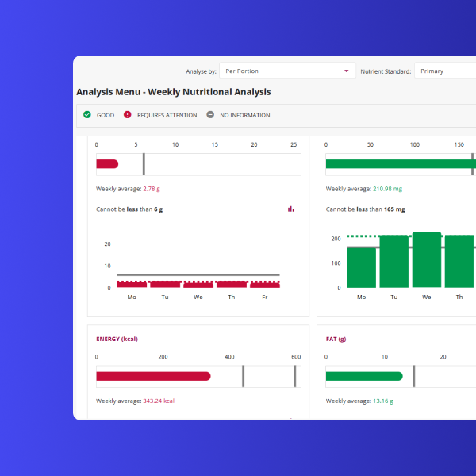Click the red Requires Attention icon
This screenshot has width=476, height=476.
[x=127, y=115]
